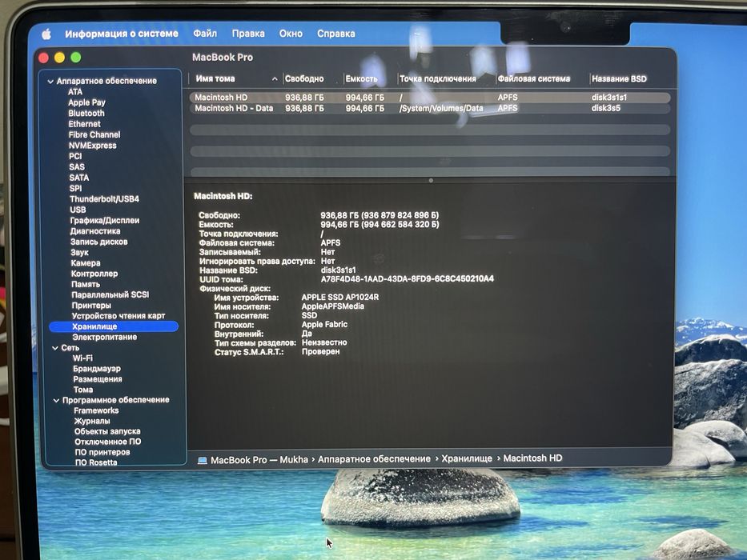Select NVMExpress in the sidebar
Viewport: 747px width, 560px height.
(92, 146)
